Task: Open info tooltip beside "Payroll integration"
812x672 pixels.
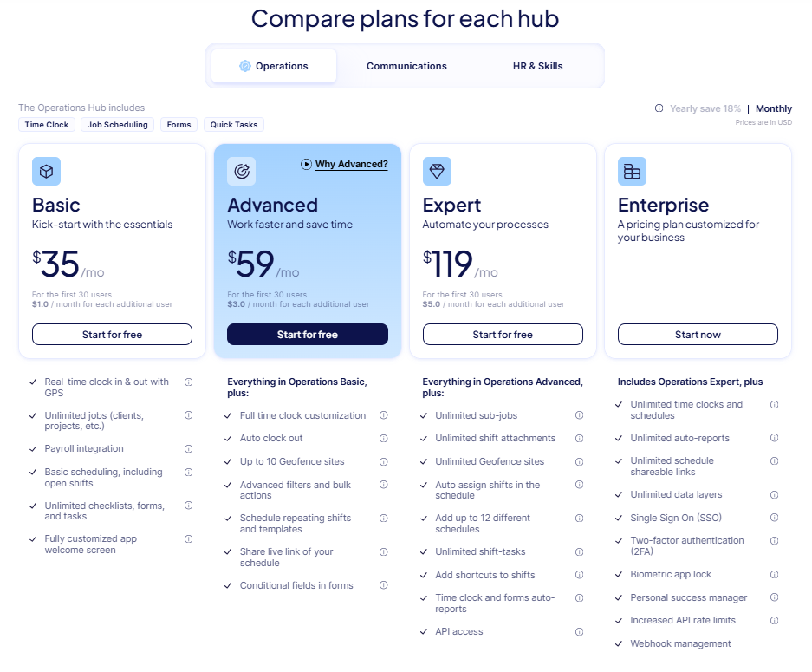Action: pyautogui.click(x=188, y=448)
